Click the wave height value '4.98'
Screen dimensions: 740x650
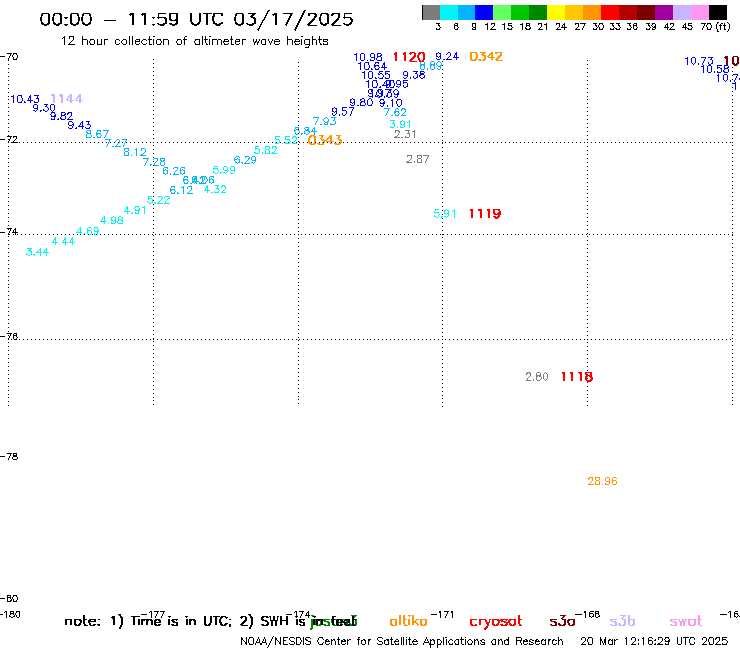(x=112, y=220)
